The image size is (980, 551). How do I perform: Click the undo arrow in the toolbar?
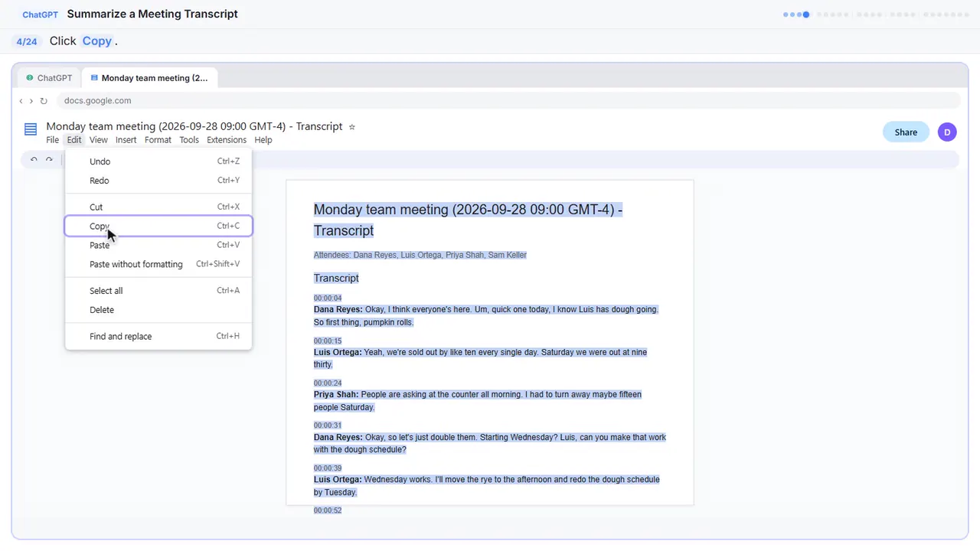[34, 159]
